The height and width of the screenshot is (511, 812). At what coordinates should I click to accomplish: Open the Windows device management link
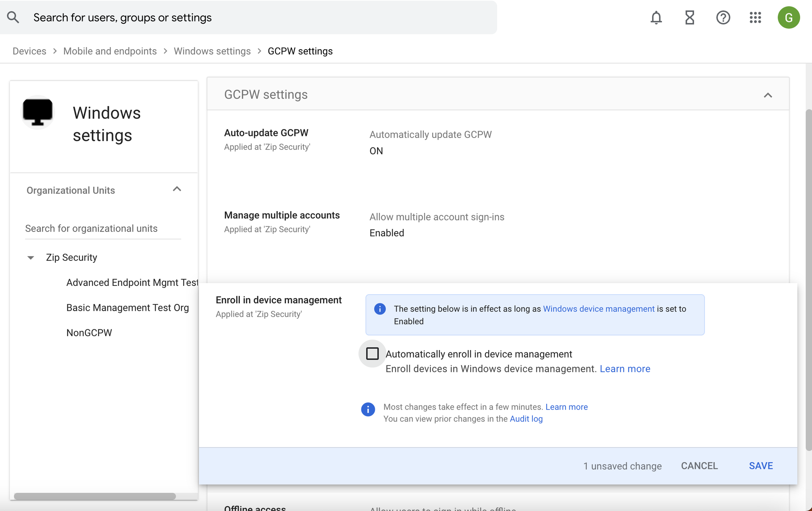pyautogui.click(x=598, y=309)
